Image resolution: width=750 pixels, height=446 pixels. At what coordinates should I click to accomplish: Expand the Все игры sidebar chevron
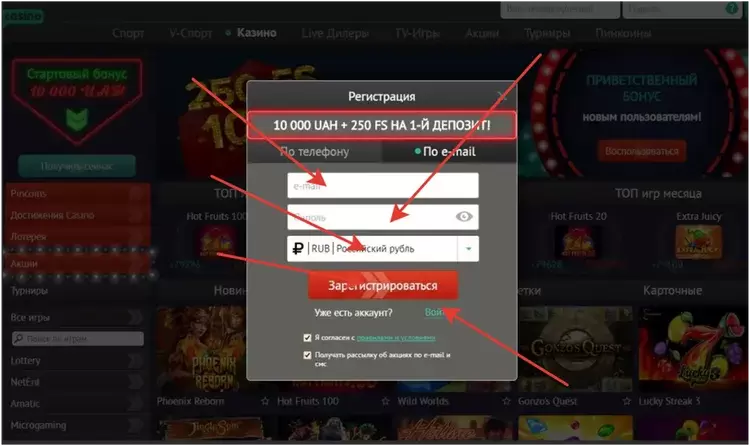pos(135,317)
